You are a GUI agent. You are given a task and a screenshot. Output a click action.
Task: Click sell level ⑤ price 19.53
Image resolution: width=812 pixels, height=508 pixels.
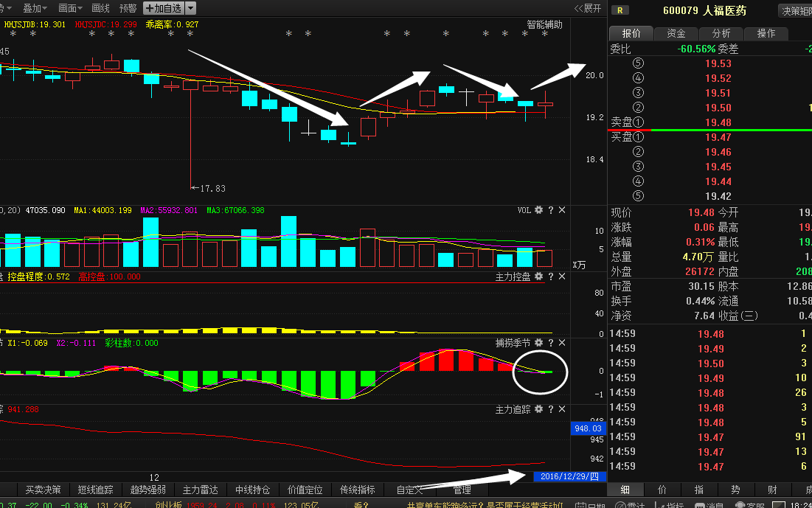[718, 63]
